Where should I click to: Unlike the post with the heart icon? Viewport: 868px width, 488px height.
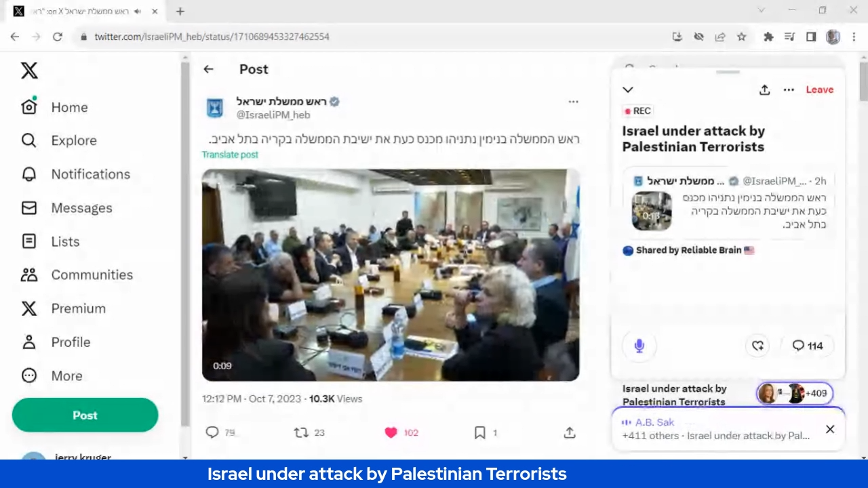(391, 432)
